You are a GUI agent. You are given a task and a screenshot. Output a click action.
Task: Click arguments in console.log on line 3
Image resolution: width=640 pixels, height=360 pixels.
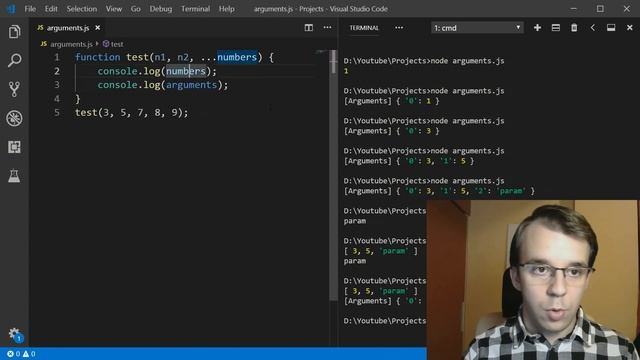[x=191, y=85]
